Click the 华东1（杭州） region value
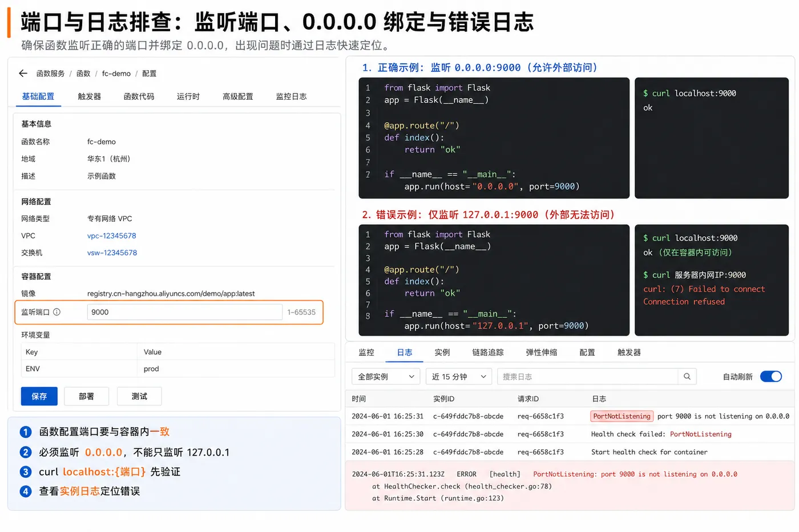The height and width of the screenshot is (532, 799). 108,159
